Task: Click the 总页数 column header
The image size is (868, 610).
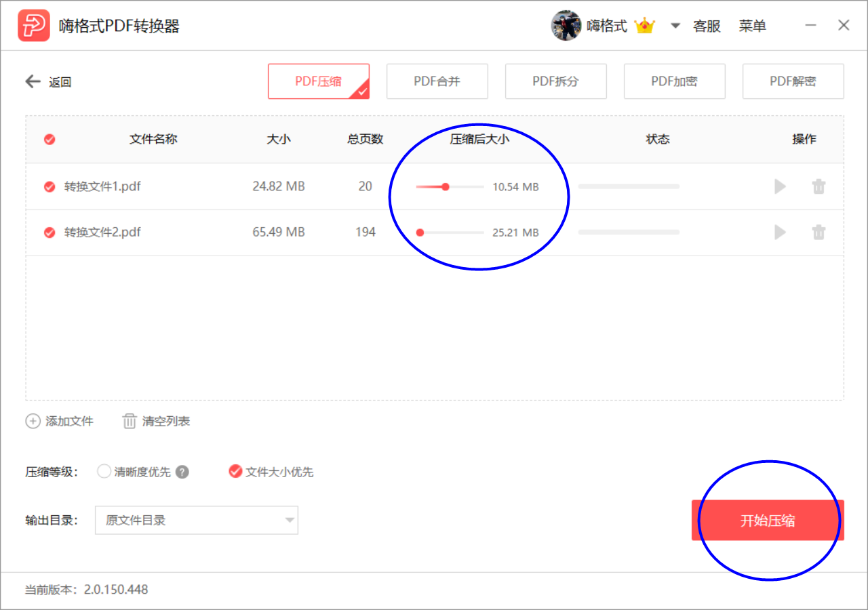Action: tap(366, 139)
